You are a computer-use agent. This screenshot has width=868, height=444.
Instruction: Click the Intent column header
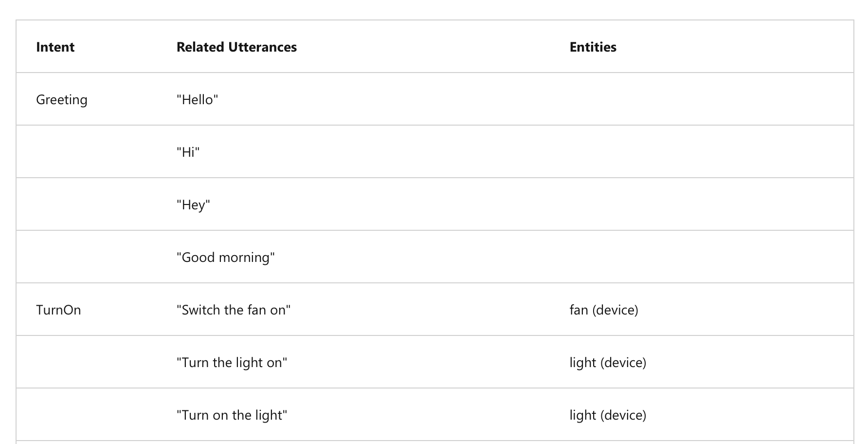tap(55, 47)
